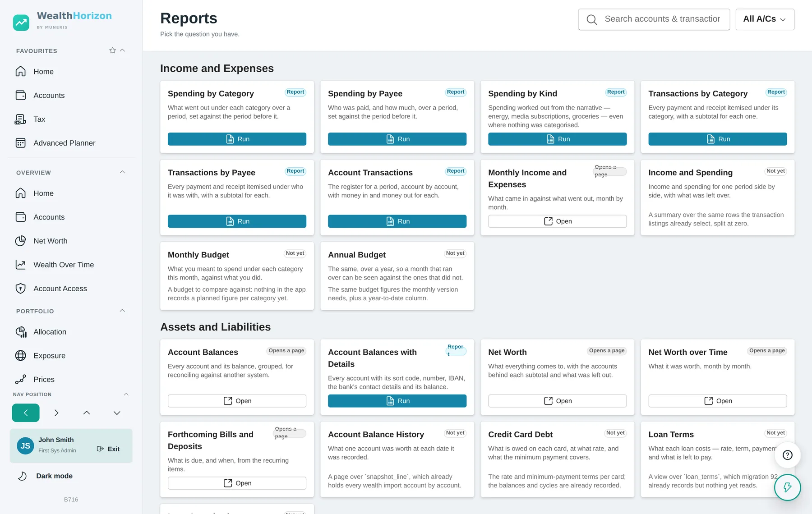The width and height of the screenshot is (812, 514).
Task: Click the WealthHorizon logo icon
Action: point(21,23)
